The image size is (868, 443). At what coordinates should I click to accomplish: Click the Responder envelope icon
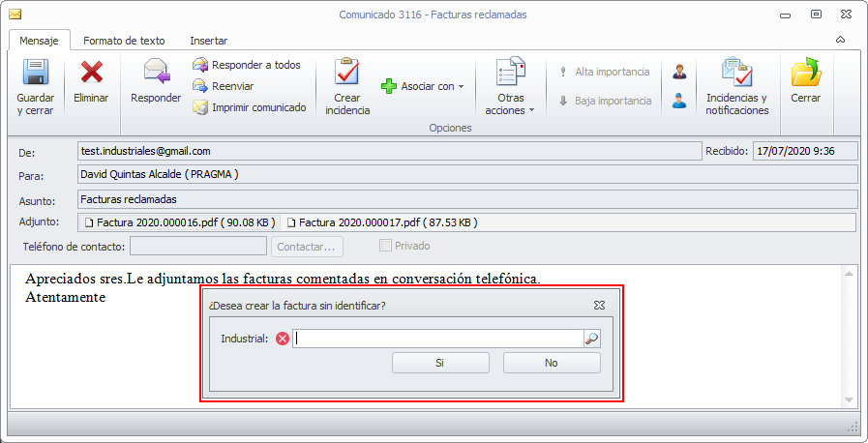click(x=157, y=72)
